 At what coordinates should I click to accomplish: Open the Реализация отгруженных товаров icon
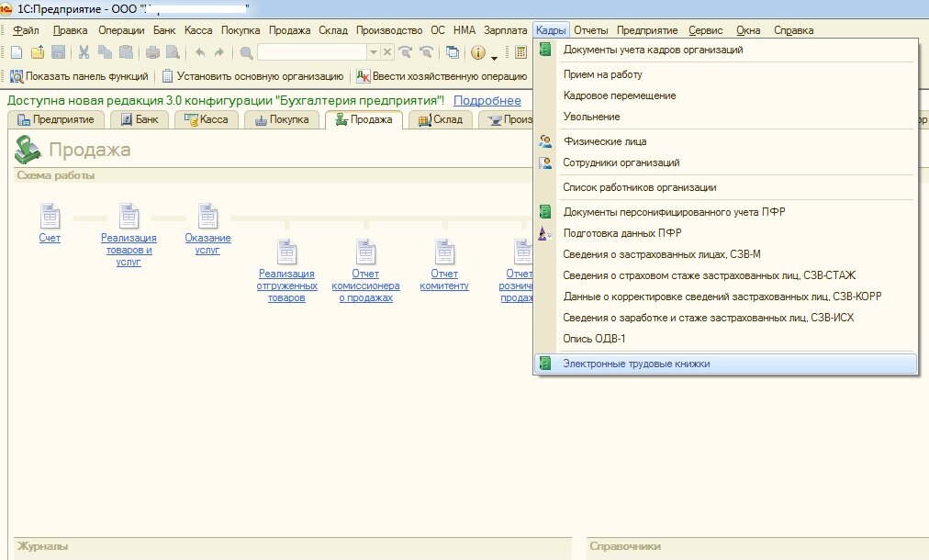(286, 252)
